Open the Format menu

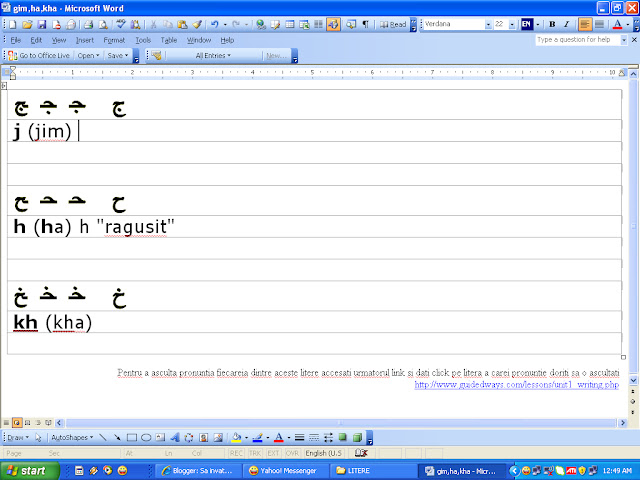(114, 40)
